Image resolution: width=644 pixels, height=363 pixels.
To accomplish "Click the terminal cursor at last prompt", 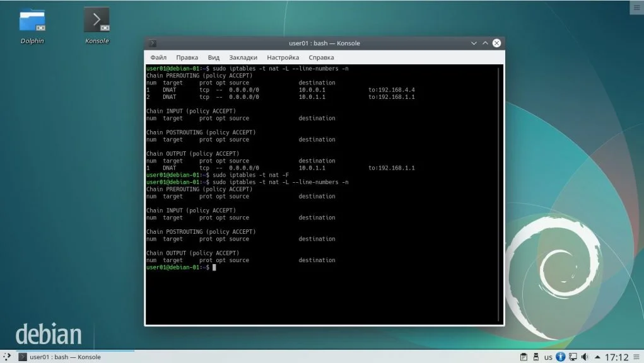I will tap(214, 267).
